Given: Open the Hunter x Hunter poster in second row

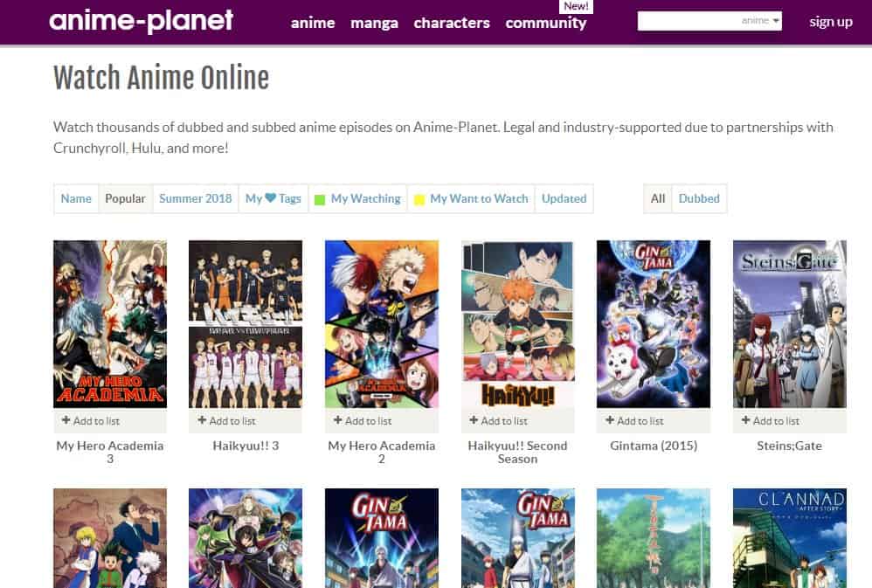Looking at the screenshot, I should [x=110, y=538].
